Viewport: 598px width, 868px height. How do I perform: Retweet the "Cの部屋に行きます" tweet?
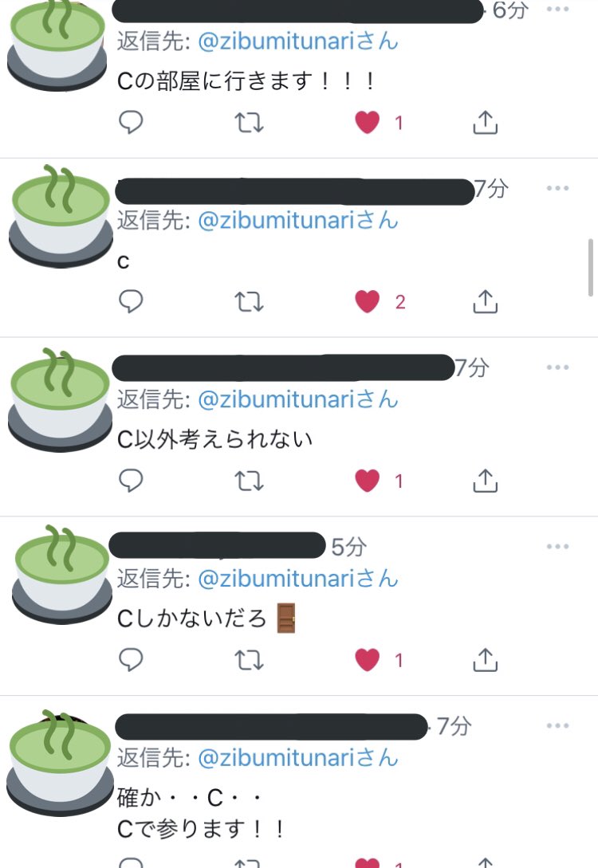(249, 122)
